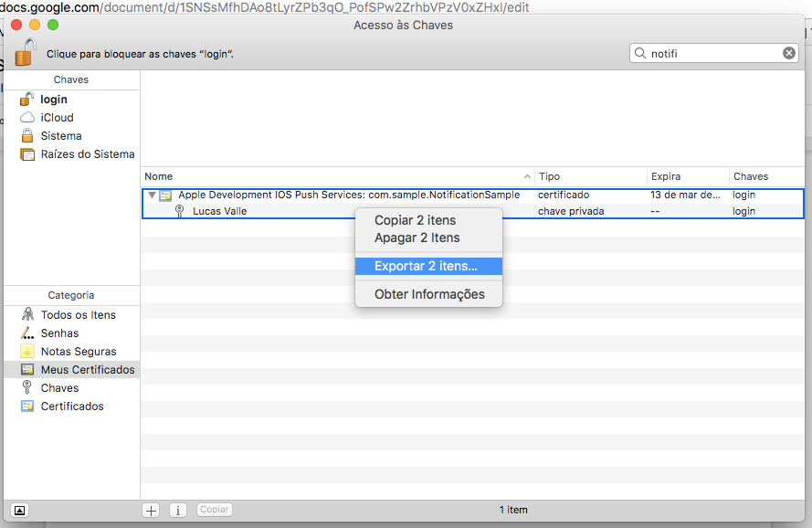Click the Sistema locked padlock icon
The height and width of the screenshot is (528, 812).
coord(26,136)
